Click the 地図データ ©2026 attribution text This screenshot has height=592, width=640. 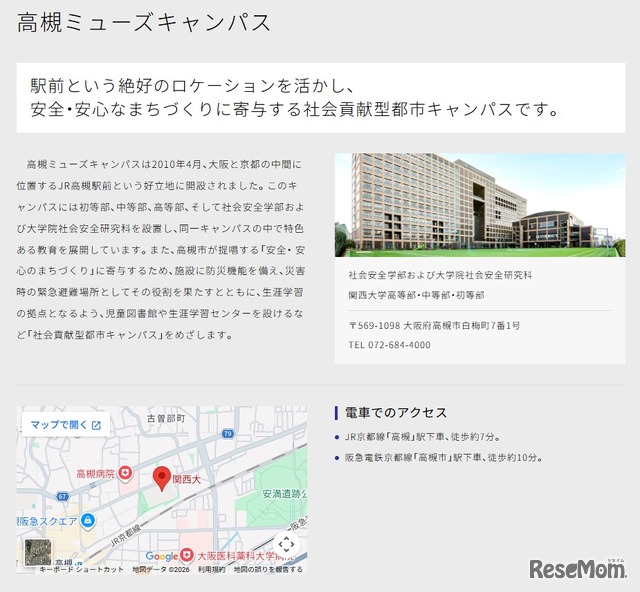pos(161,569)
